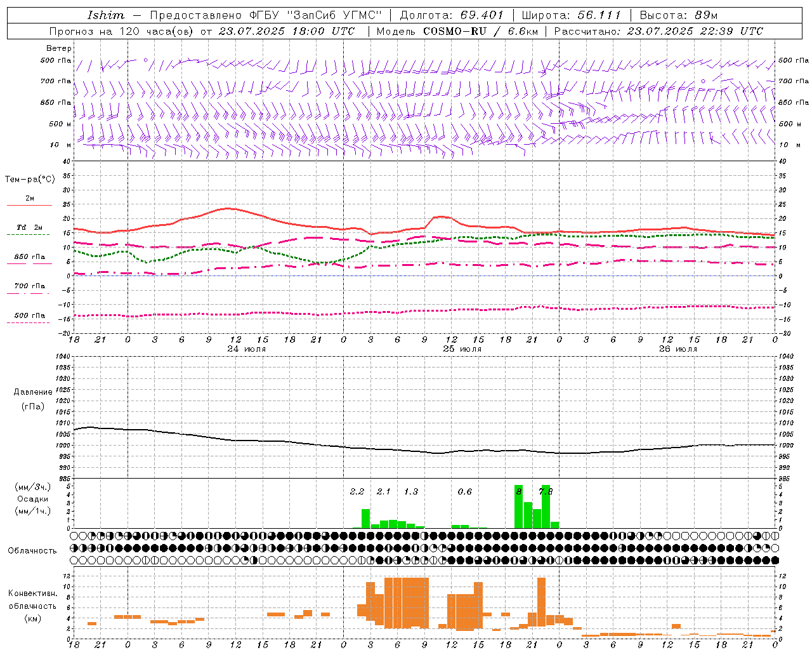This screenshot has height=650, width=812.
Task: Click 'Рассчитано: 23.07.2025 22:39 UTC' timestamp
Action: pos(658,31)
